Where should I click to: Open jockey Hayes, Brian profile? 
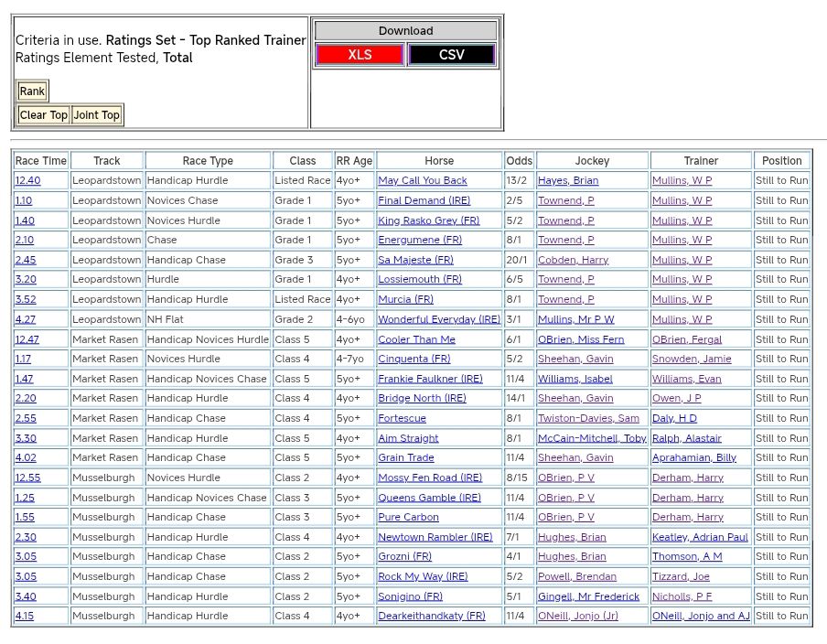point(568,181)
